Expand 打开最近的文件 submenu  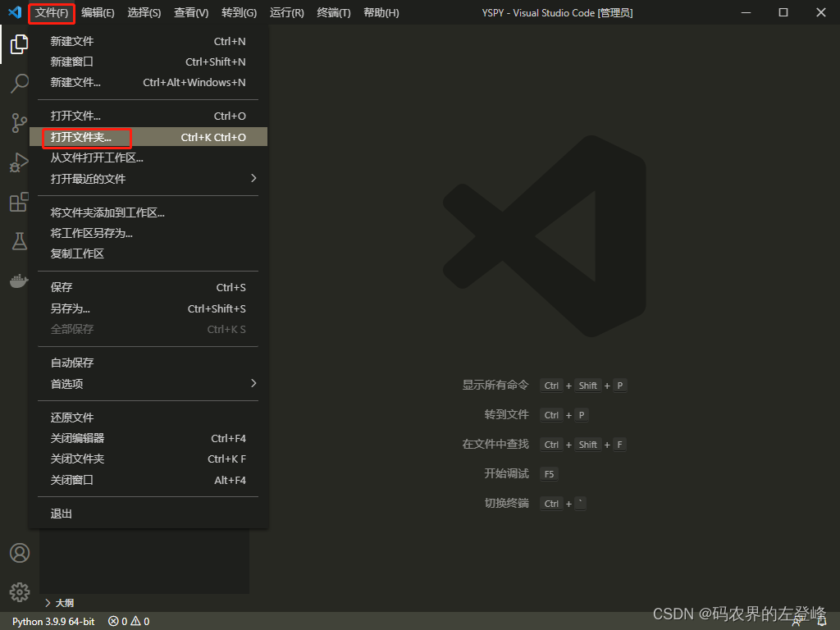pyautogui.click(x=148, y=179)
